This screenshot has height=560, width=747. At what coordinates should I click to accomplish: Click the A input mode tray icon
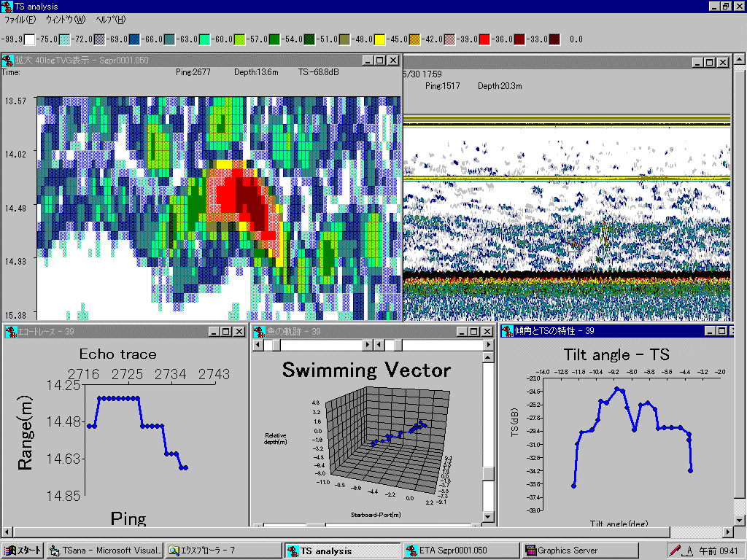pos(689,551)
